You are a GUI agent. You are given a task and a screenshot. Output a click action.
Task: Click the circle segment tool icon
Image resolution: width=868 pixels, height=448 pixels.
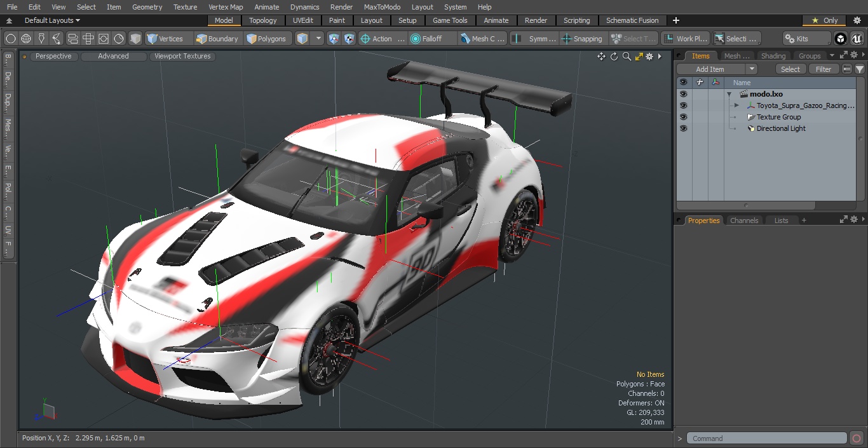[x=119, y=39]
